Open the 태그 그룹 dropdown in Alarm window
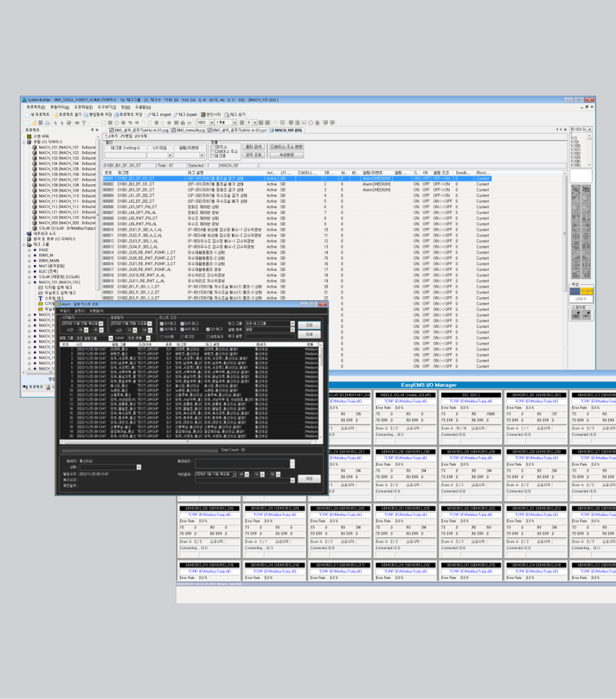This screenshot has height=699, width=616. (x=292, y=323)
